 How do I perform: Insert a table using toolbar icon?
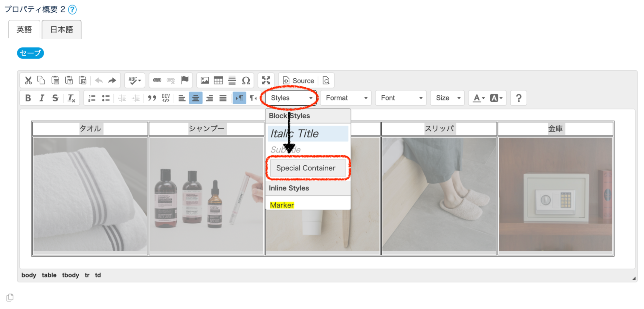218,80
